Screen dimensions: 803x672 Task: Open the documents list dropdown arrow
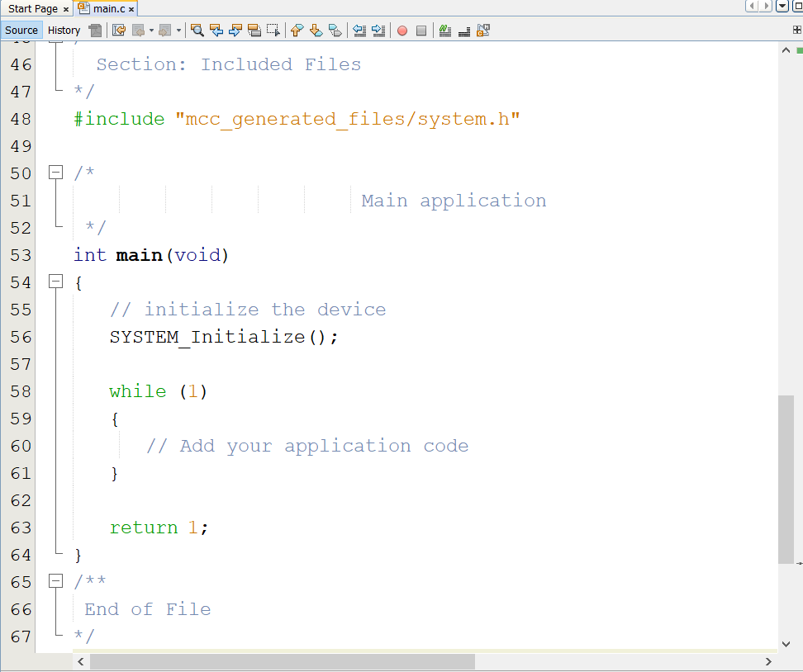pyautogui.click(x=782, y=7)
